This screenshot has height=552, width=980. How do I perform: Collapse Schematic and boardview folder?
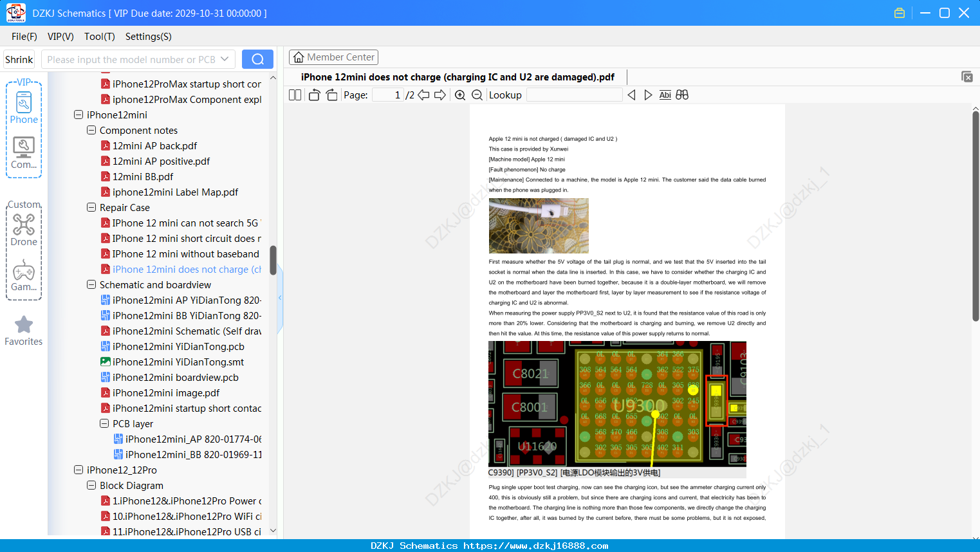(91, 285)
